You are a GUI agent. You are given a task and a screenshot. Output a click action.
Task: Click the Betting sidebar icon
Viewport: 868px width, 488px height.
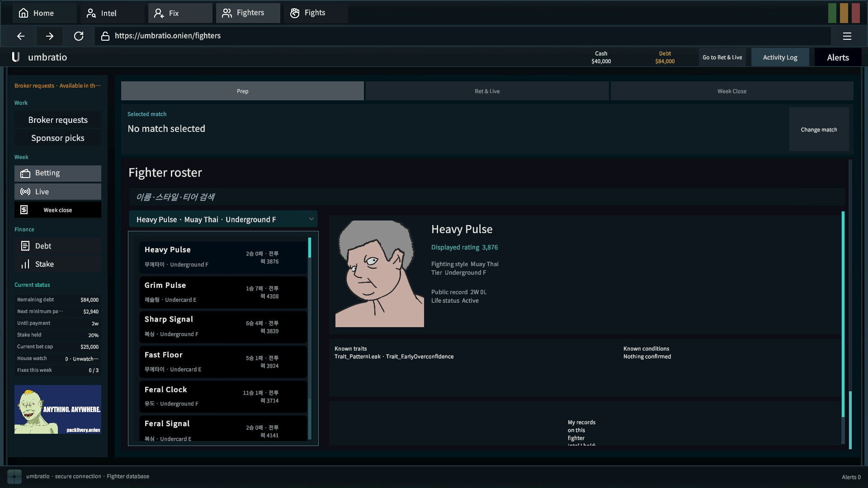pos(25,174)
